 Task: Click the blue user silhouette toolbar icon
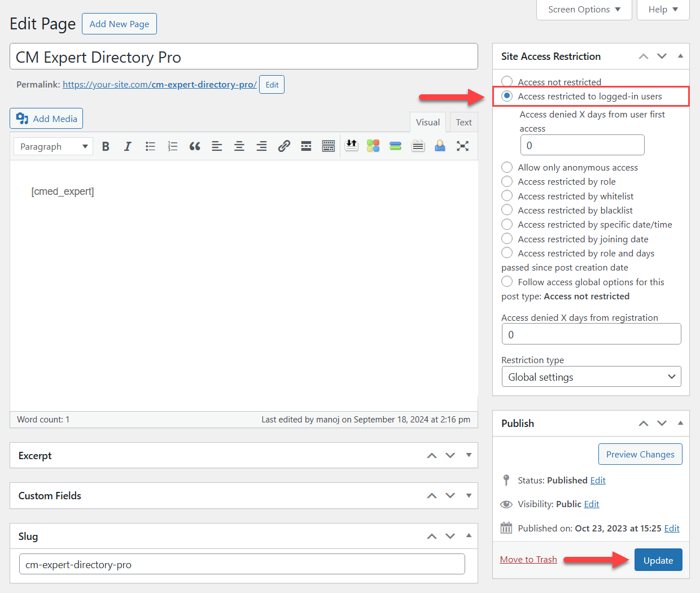pyautogui.click(x=440, y=146)
